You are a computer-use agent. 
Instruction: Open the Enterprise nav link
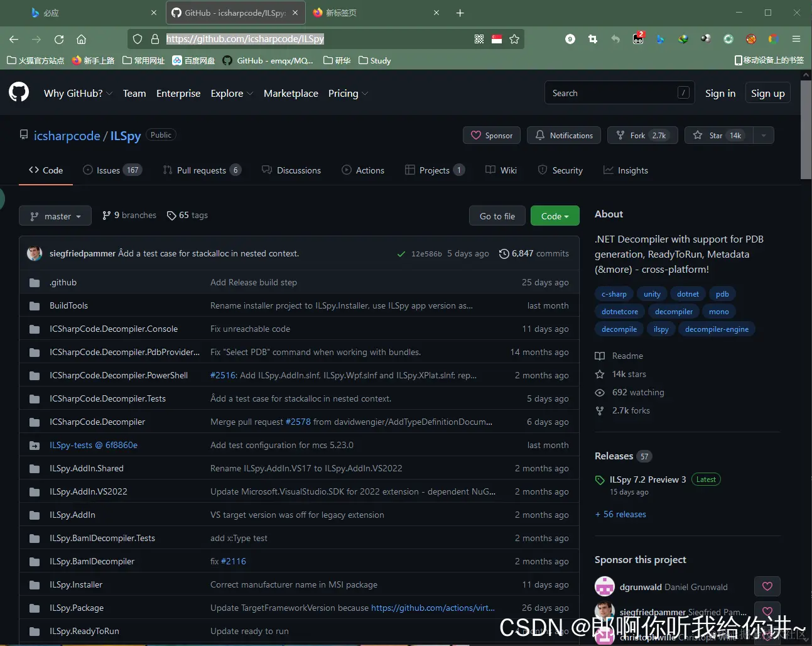(178, 93)
